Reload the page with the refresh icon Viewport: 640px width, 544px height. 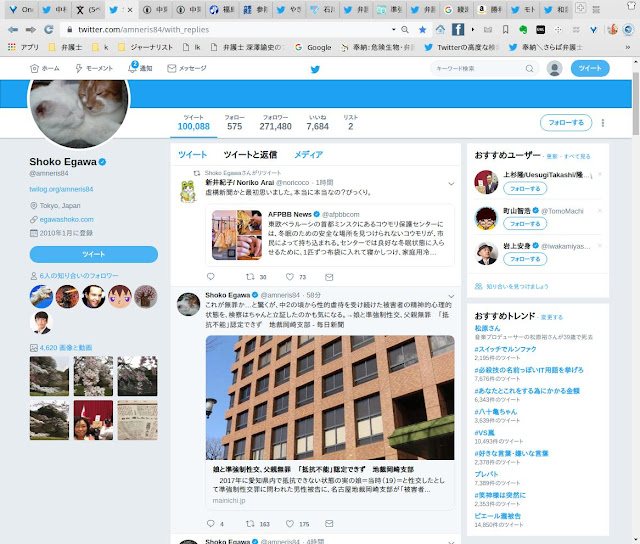coord(49,29)
